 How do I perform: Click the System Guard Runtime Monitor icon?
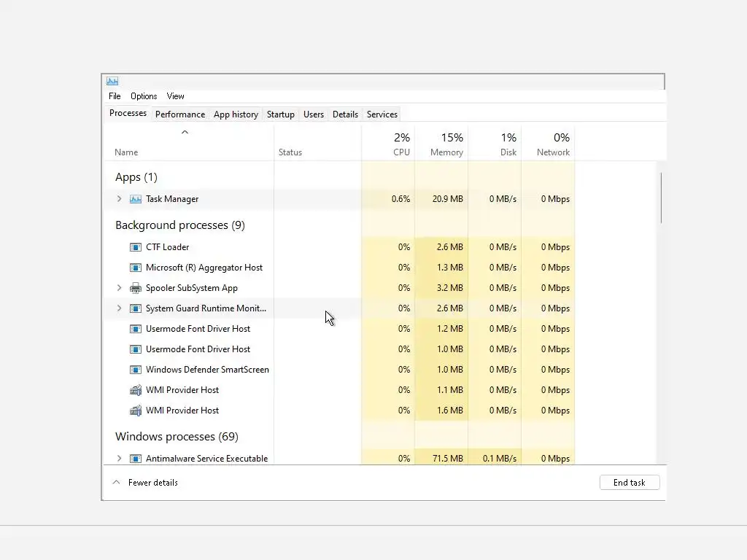(135, 308)
